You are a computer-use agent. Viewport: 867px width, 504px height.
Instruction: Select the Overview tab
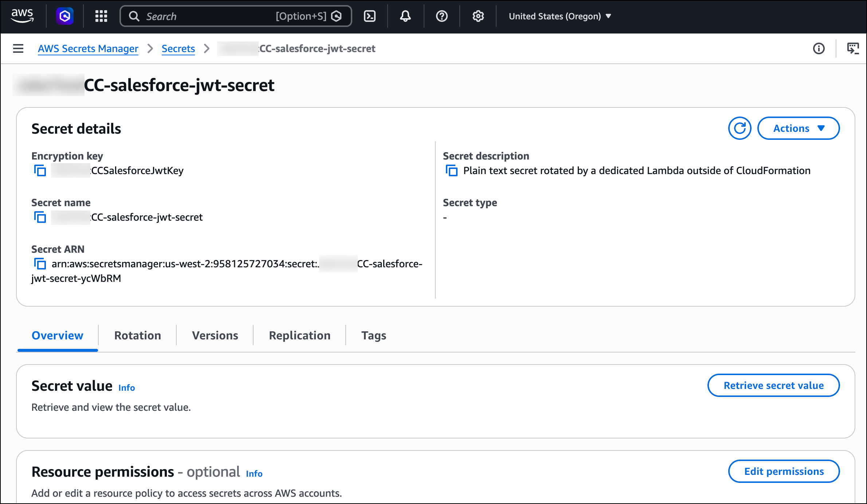[58, 335]
